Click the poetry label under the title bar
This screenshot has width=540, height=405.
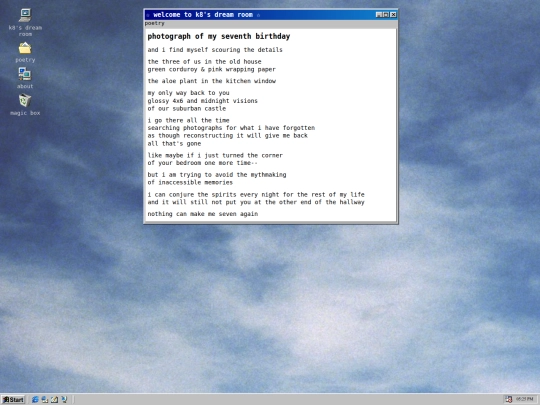coord(154,23)
